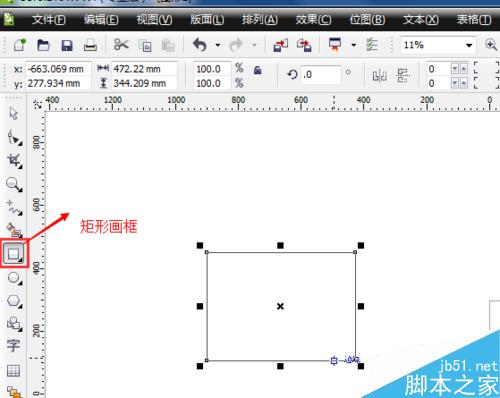The width and height of the screenshot is (500, 398).
Task: Click the lower corner roundness field
Action: [x=438, y=83]
